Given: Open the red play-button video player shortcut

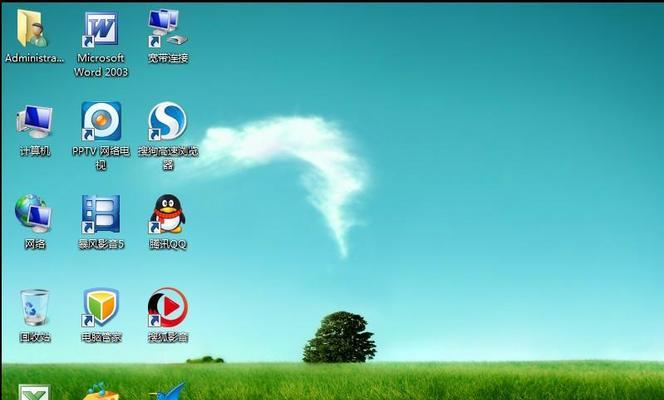Looking at the screenshot, I should (x=168, y=307).
